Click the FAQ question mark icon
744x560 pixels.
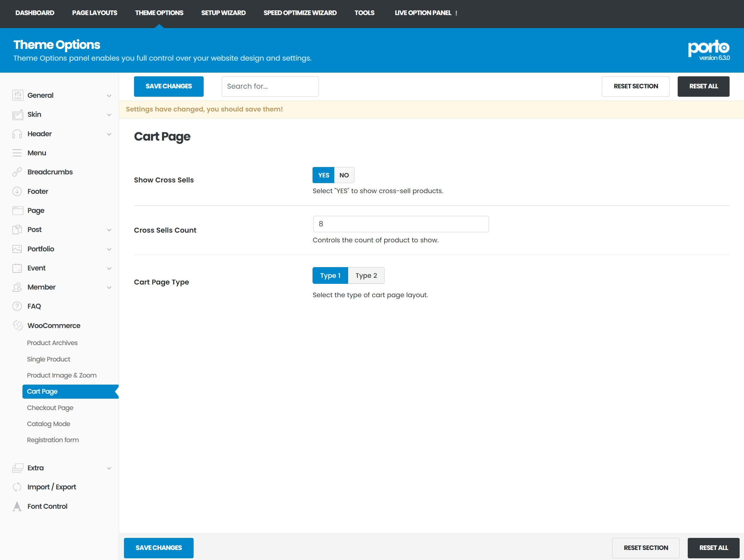17,306
